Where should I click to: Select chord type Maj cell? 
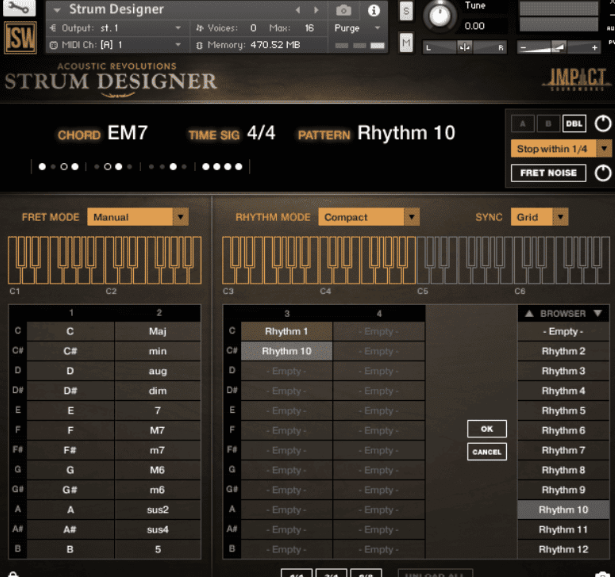pos(158,331)
